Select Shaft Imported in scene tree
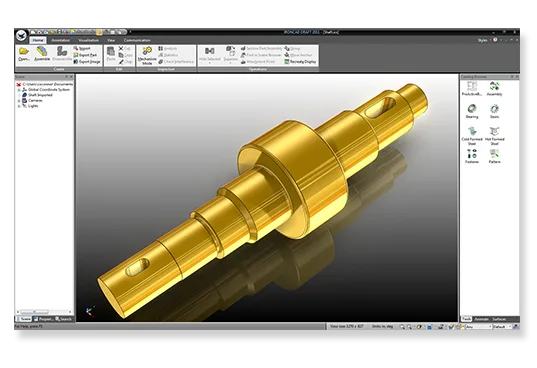 pos(37,95)
